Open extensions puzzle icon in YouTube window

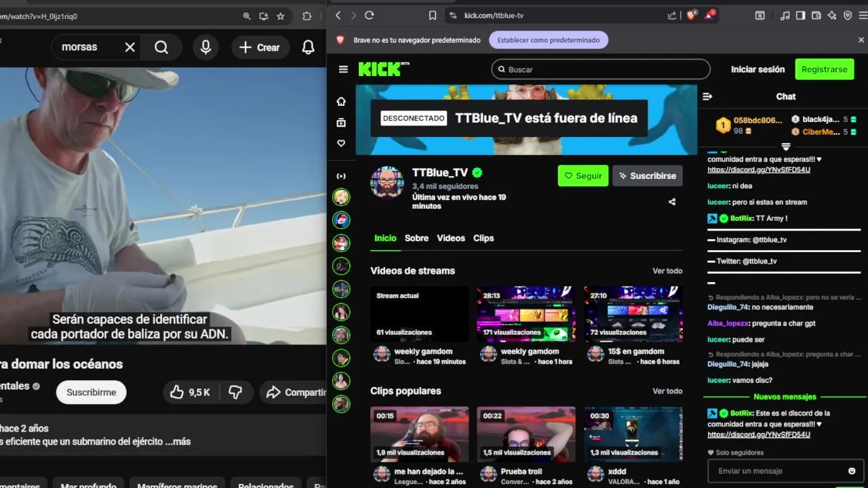pos(307,16)
